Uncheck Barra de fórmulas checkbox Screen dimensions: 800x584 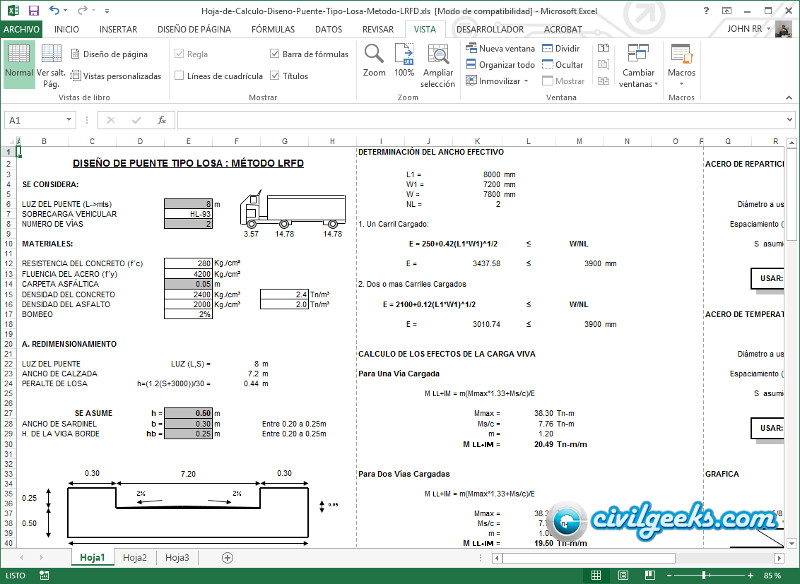coord(275,54)
